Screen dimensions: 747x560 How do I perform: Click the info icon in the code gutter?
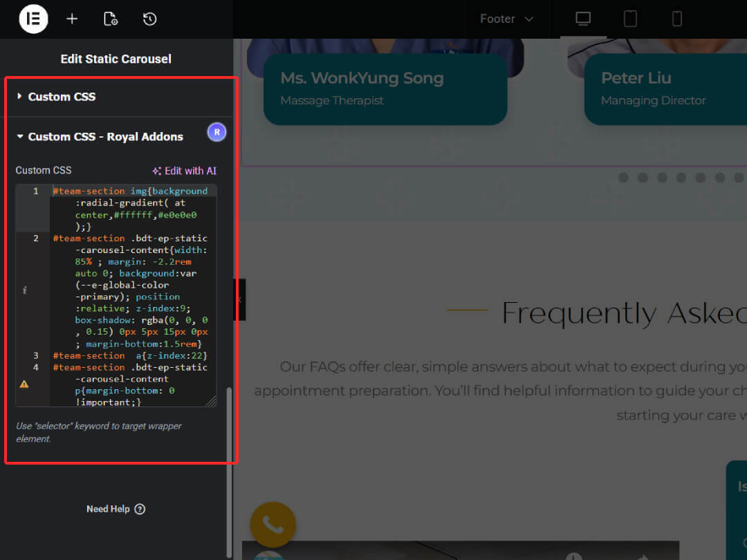pyautogui.click(x=24, y=290)
